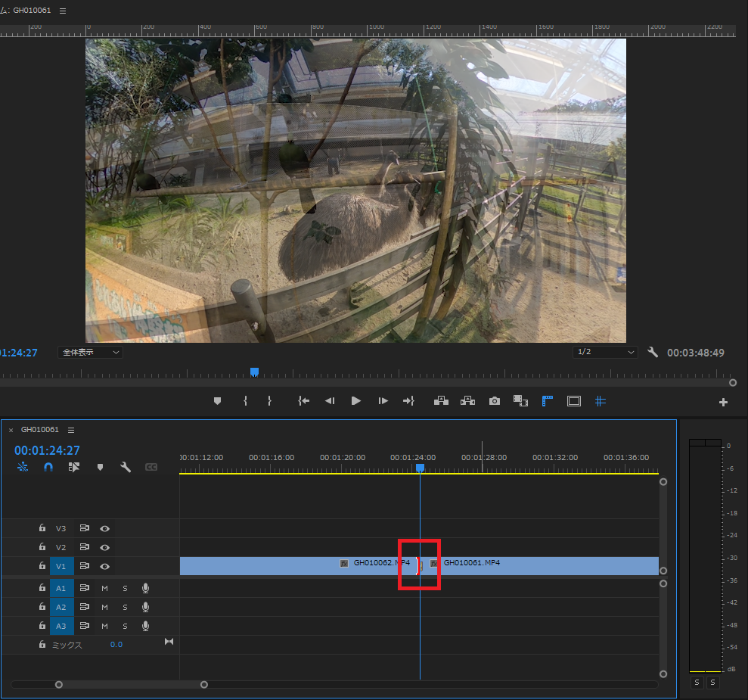Go to the Out point
The width and height of the screenshot is (748, 700).
click(409, 401)
